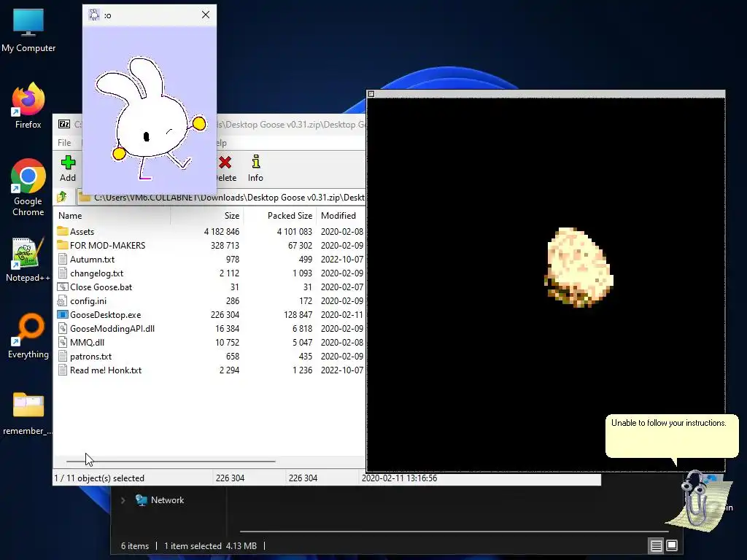Click the Network computer icon in Explorer
This screenshot has width=747, height=560.
[x=141, y=500]
